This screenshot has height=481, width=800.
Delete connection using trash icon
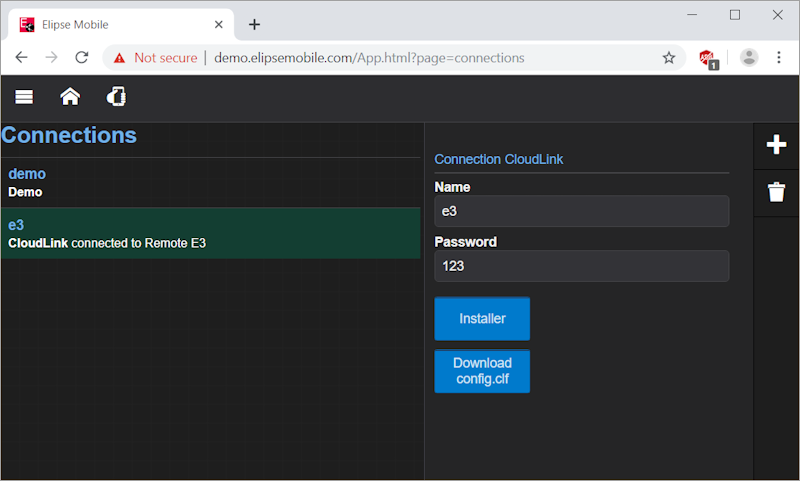pos(776,192)
